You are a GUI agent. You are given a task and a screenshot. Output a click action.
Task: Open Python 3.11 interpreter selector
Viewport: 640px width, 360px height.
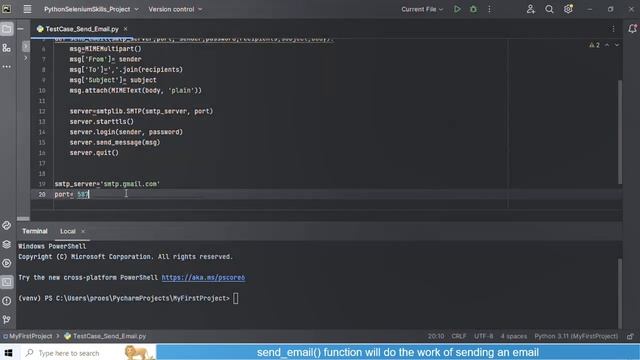click(576, 336)
